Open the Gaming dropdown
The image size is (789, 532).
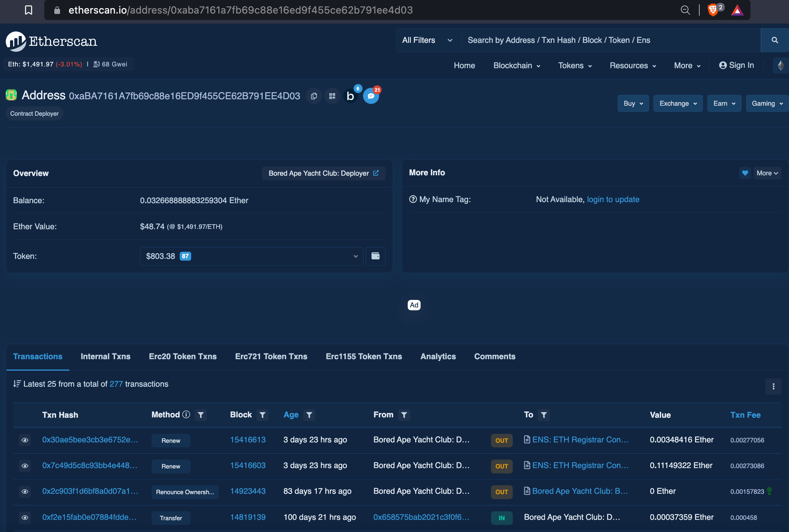767,104
